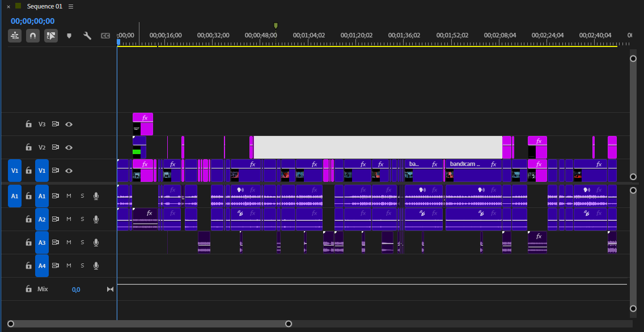Image resolution: width=644 pixels, height=332 pixels.
Task: Toggle V1 source patching button
Action: pos(15,171)
